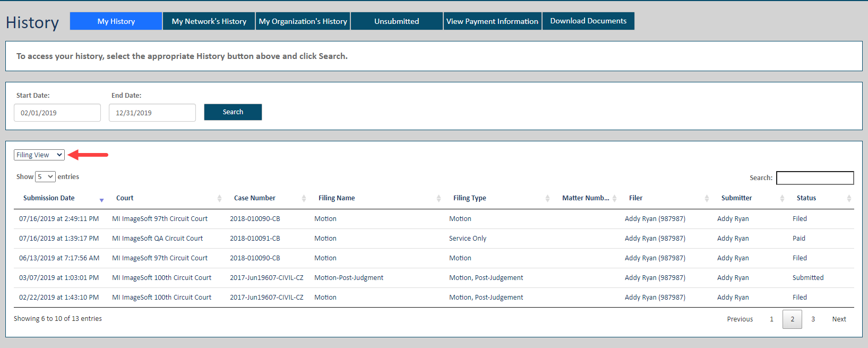868x348 pixels.
Task: Click the Submission Date column header
Action: click(x=49, y=198)
